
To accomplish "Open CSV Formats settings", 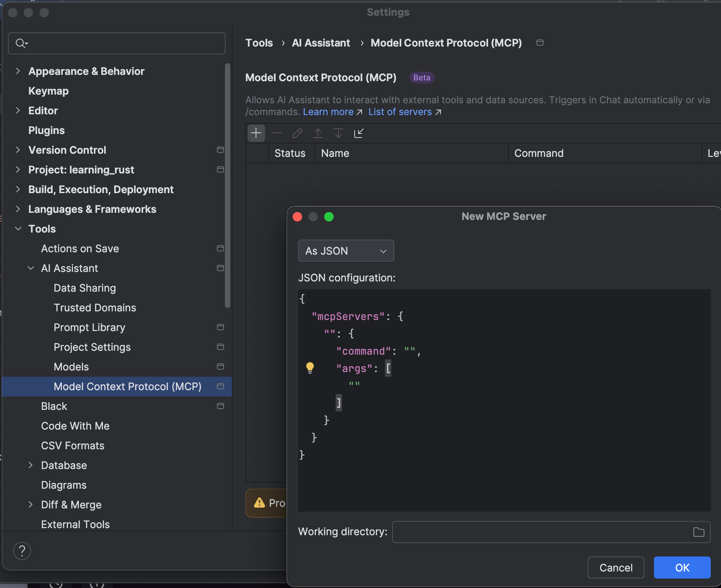I will (73, 446).
